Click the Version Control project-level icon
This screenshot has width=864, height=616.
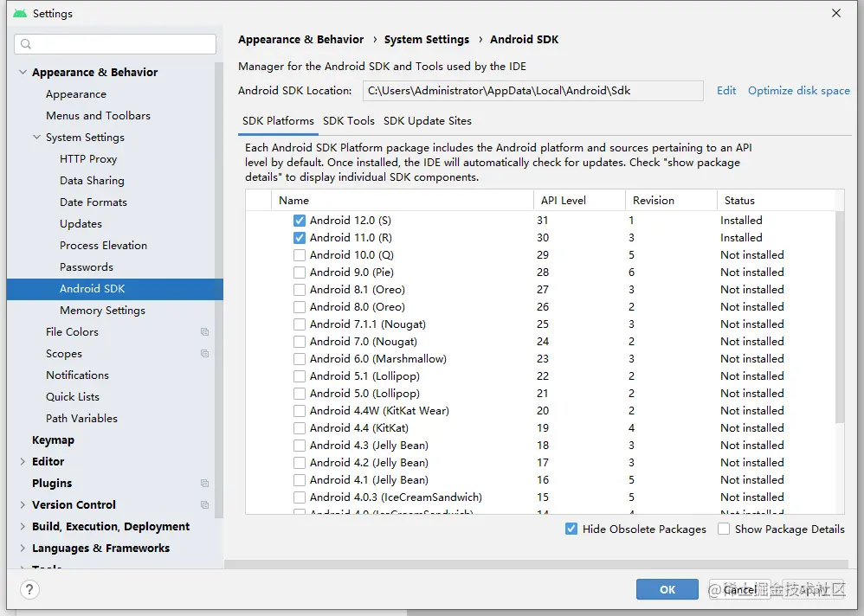pos(205,504)
